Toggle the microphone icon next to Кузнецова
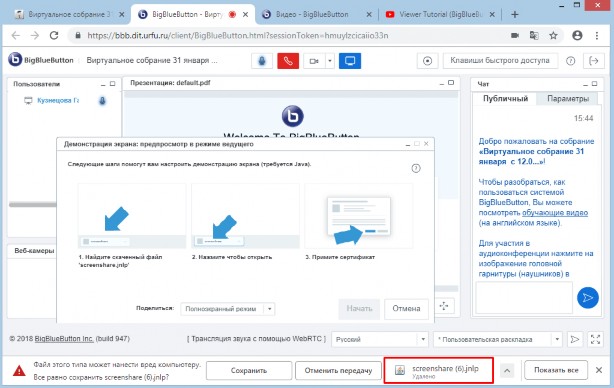Viewport: 614px width, 388px height. click(x=102, y=101)
